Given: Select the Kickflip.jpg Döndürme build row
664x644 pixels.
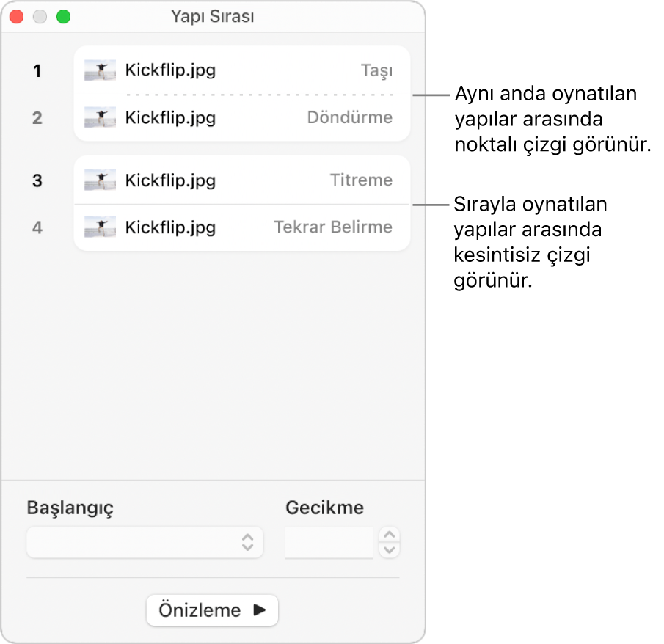Looking at the screenshot, I should (x=242, y=117).
